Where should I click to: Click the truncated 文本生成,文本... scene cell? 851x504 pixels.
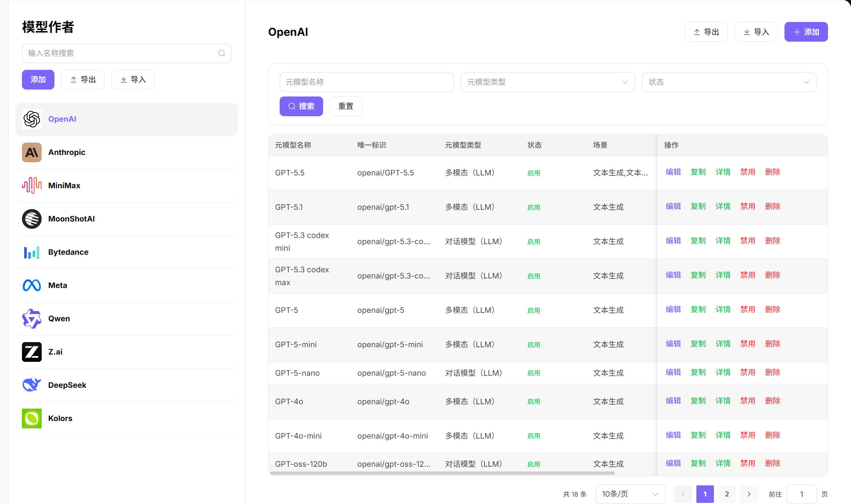click(x=620, y=173)
